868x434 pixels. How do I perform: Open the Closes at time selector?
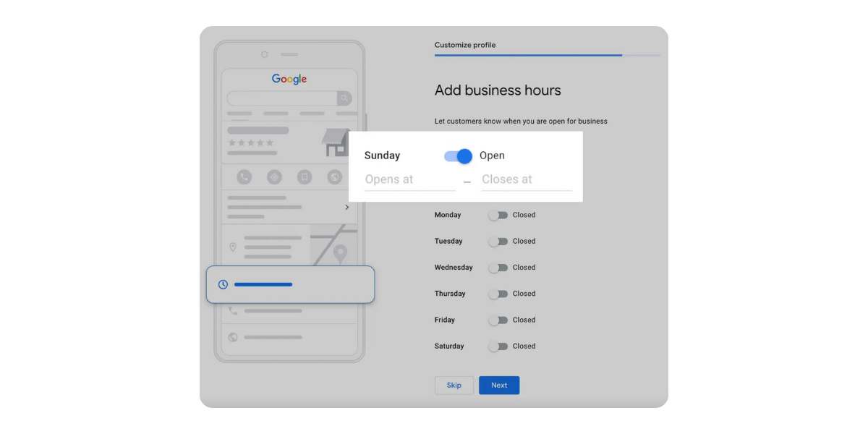coord(527,179)
